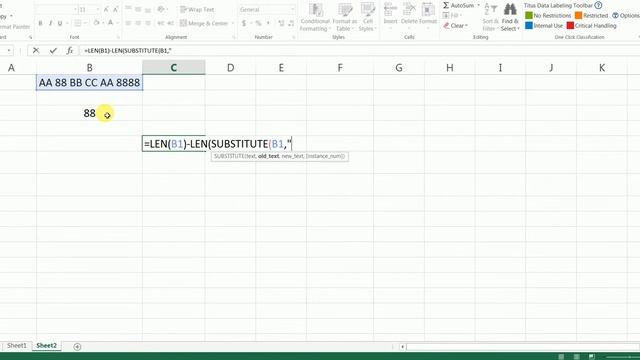Open the Merge & Center dropdown arrow
The height and width of the screenshot is (360, 640).
233,23
